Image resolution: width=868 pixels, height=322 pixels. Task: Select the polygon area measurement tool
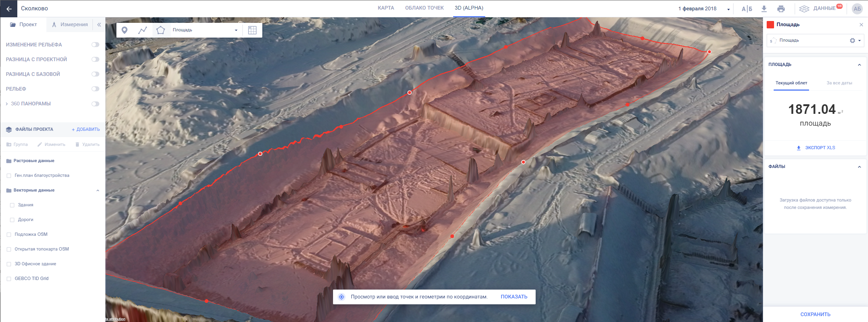161,30
